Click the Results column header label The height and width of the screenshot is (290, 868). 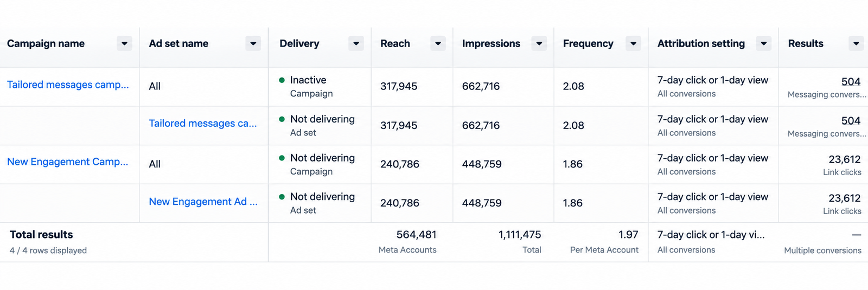click(806, 43)
